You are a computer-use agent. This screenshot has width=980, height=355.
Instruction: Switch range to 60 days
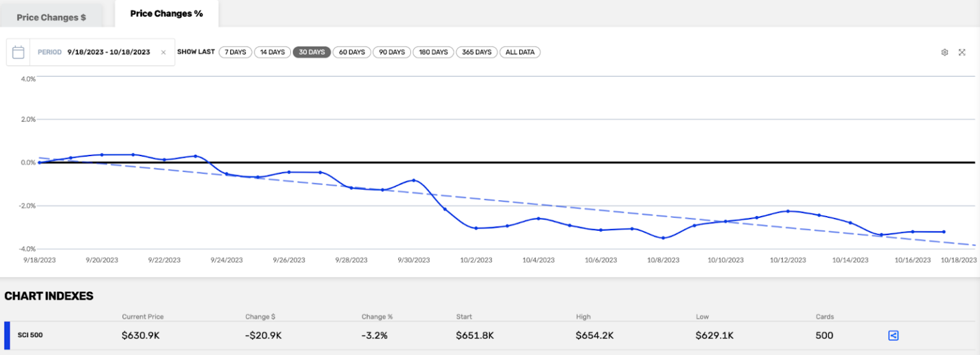(x=352, y=52)
